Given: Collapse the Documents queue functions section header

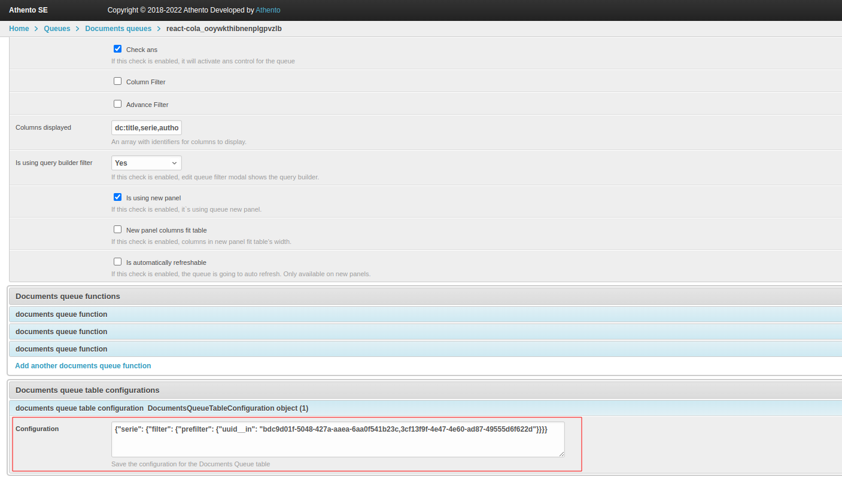Looking at the screenshot, I should (68, 297).
